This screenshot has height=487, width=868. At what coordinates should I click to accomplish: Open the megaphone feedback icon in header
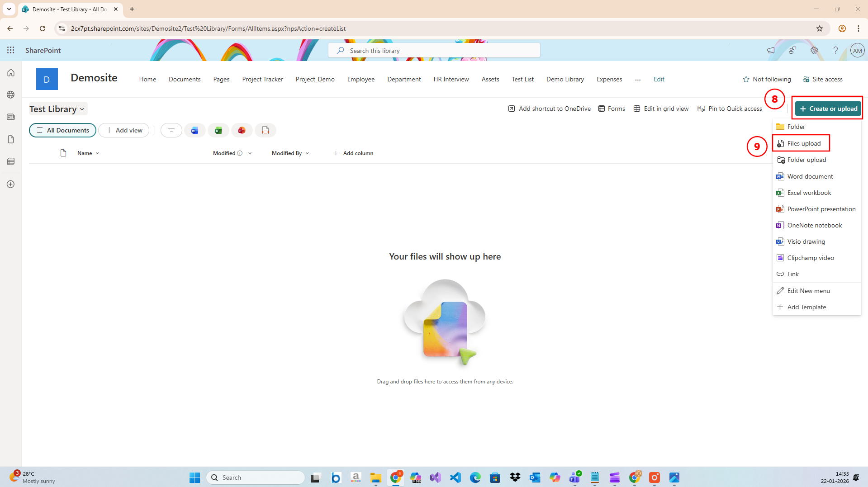771,50
